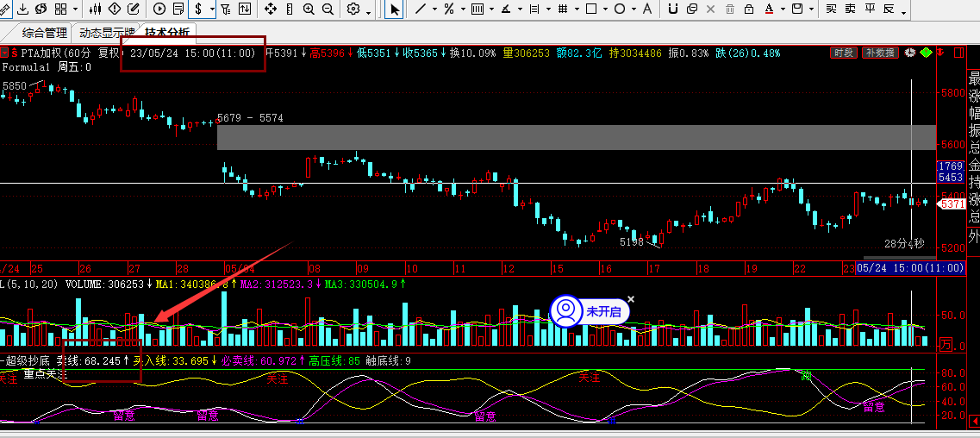The height and width of the screenshot is (438, 980).
Task: Select the arrow cursor pointer tool
Action: point(394,9)
